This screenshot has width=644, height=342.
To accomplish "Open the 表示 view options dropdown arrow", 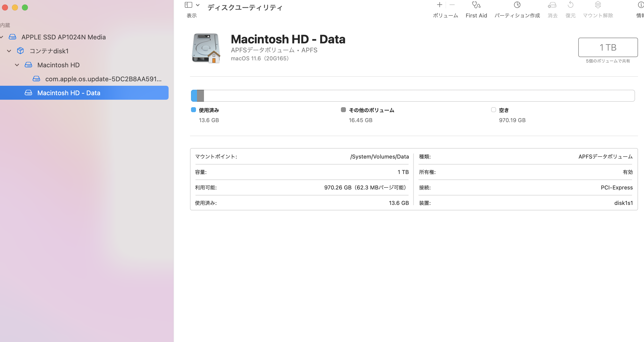I will [198, 5].
